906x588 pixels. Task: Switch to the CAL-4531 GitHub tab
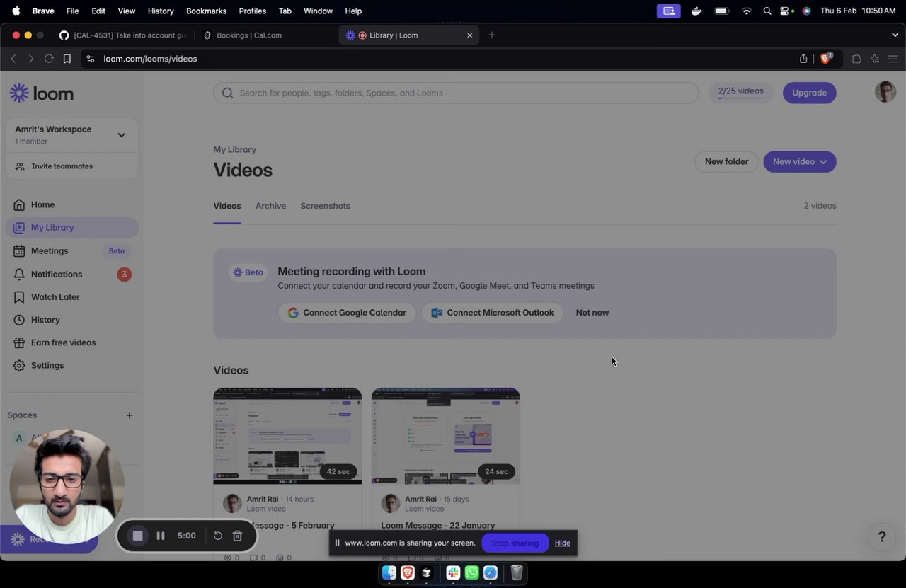pos(122,35)
